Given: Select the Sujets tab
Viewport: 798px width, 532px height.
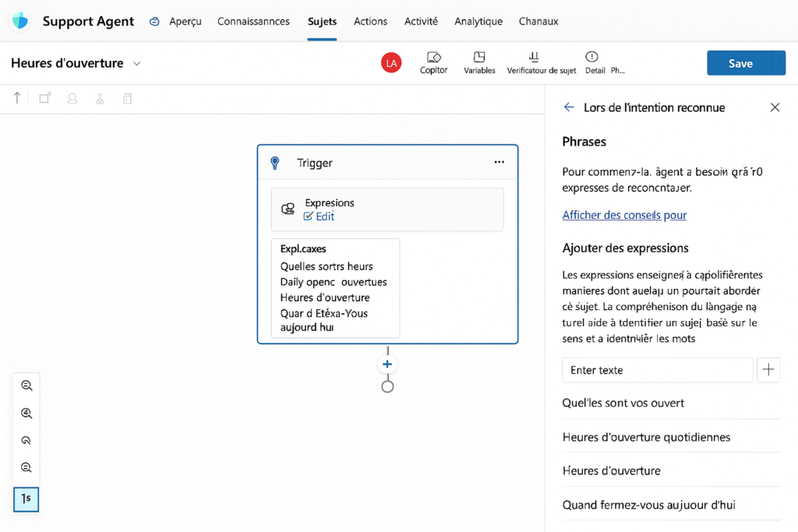Looking at the screenshot, I should (x=322, y=21).
